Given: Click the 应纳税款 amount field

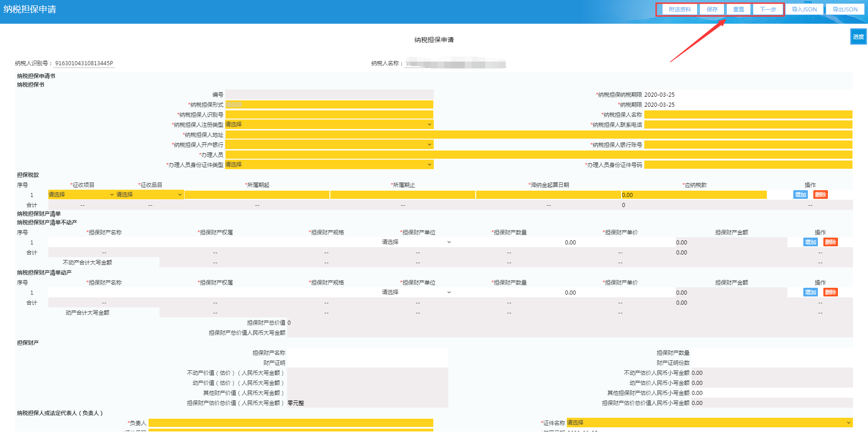Looking at the screenshot, I should 693,195.
